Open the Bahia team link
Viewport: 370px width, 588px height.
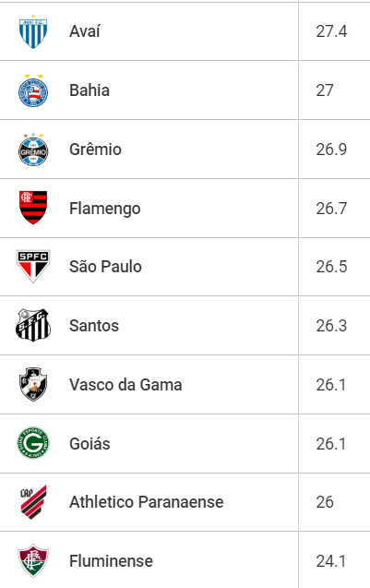[90, 90]
